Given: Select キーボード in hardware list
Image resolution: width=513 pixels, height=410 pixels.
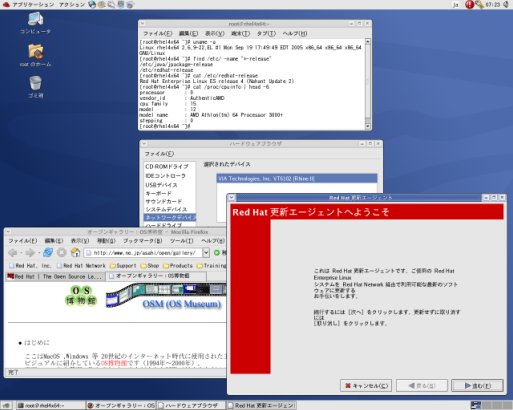Looking at the screenshot, I should pos(158,193).
